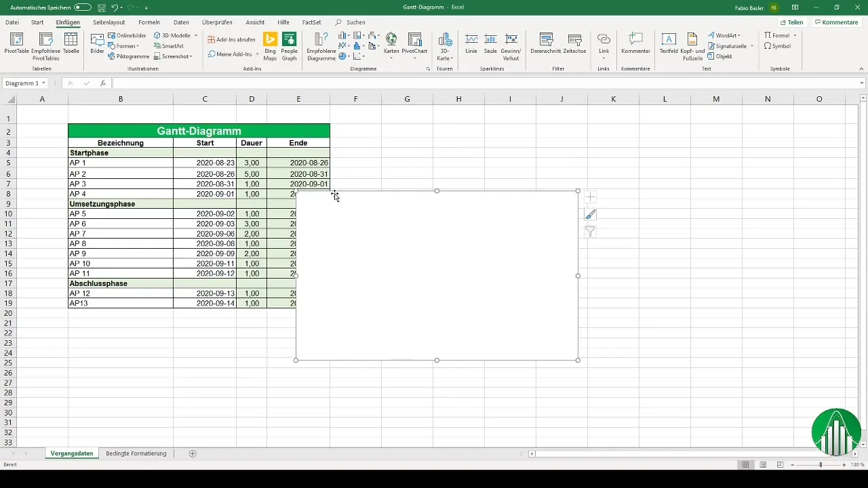Open the 3D-Karte dropdown
The width and height of the screenshot is (868, 488).
(x=445, y=46)
